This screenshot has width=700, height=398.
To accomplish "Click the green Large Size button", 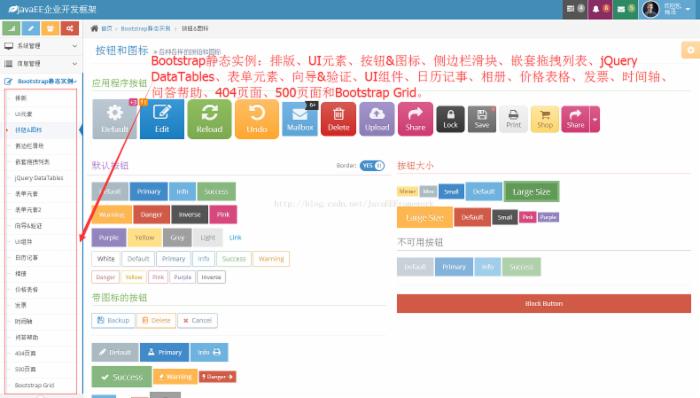I will pyautogui.click(x=531, y=192).
